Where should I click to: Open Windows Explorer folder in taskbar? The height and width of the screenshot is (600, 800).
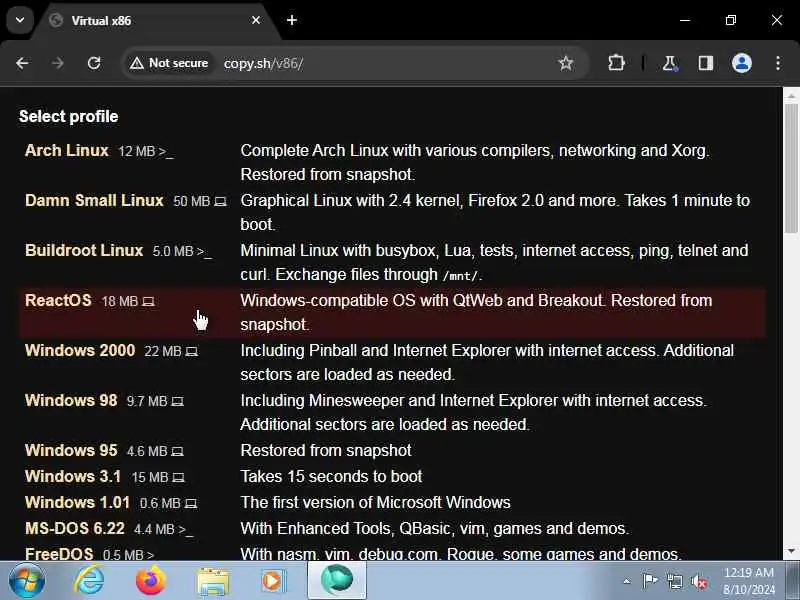[213, 582]
